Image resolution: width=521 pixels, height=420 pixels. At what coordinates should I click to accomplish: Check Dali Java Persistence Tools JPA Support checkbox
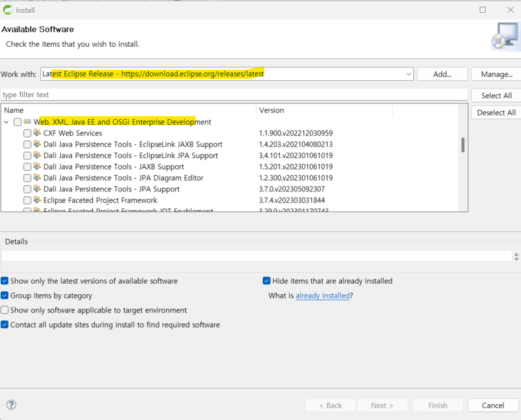tap(27, 189)
